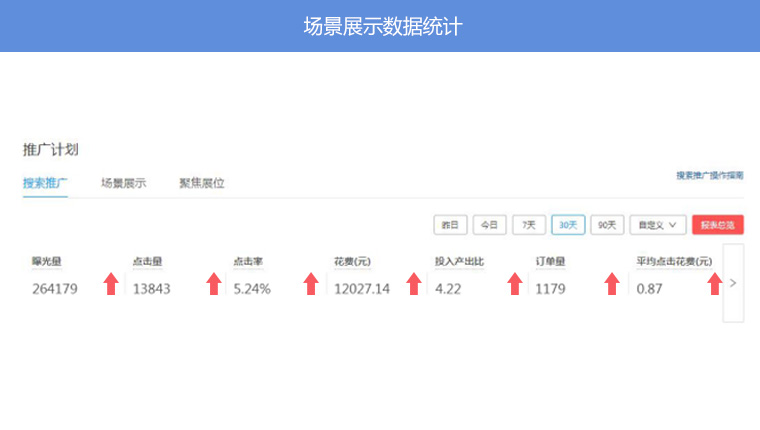The image size is (760, 430).
Task: Open the 搜索推广操作指南 link
Action: 709,176
